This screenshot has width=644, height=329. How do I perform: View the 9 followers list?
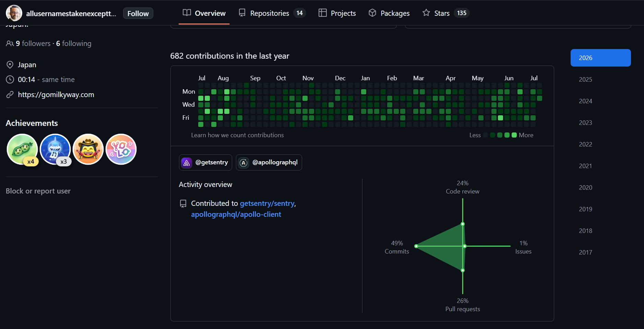point(33,44)
